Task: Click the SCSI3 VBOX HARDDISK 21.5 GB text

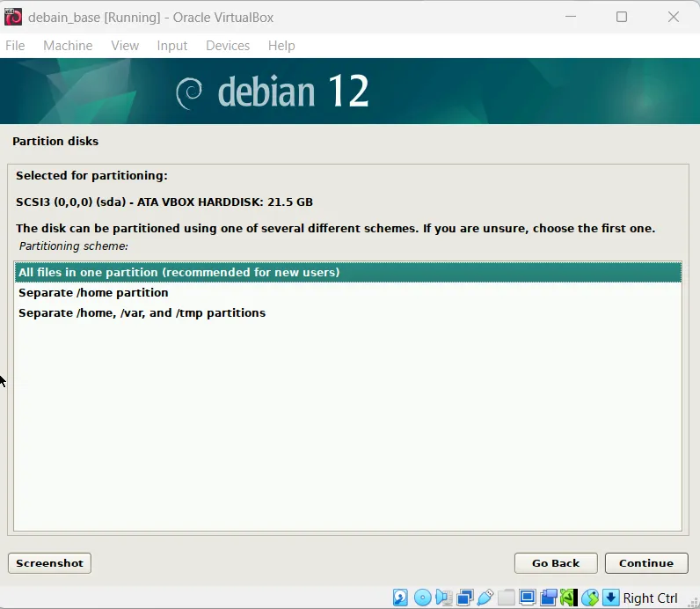Action: click(x=164, y=202)
